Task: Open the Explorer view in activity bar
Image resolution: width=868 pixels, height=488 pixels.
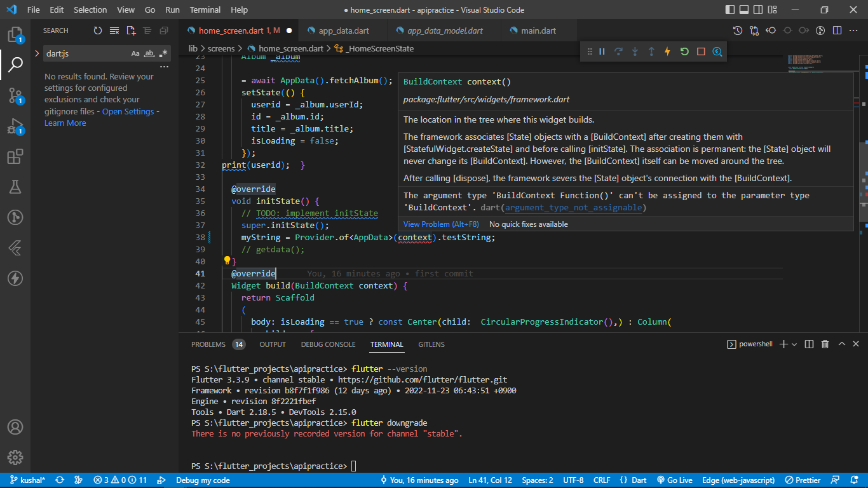Action: click(x=15, y=34)
